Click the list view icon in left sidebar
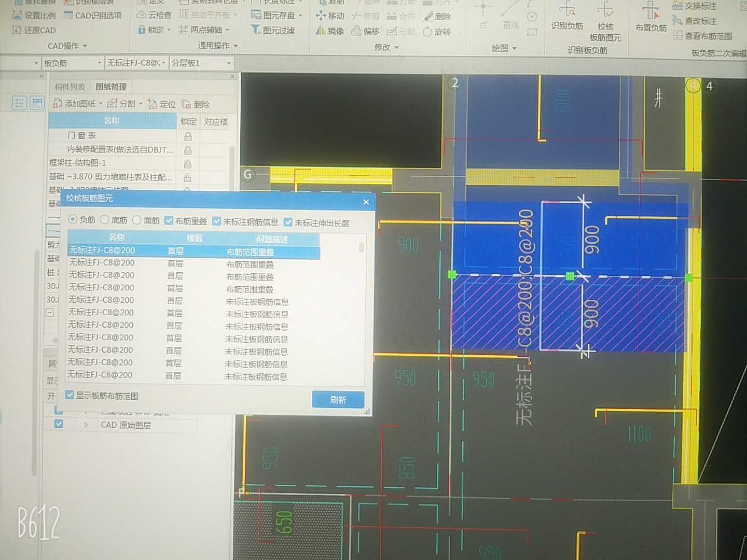The image size is (747, 560). coord(20,103)
